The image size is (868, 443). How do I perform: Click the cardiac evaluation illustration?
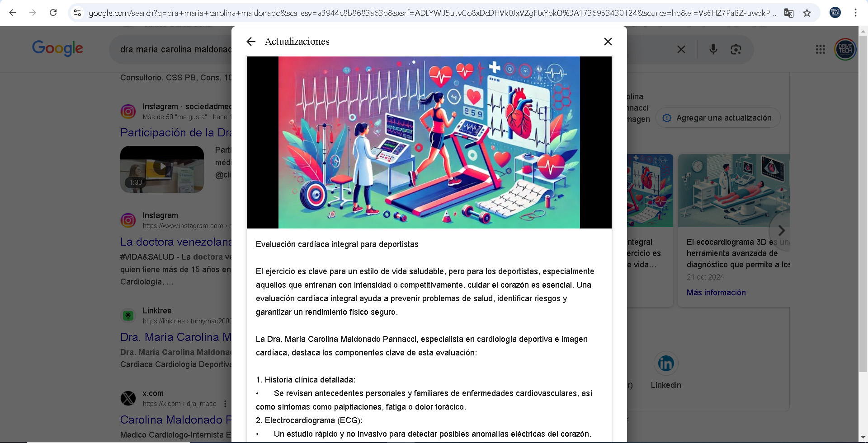(x=429, y=142)
